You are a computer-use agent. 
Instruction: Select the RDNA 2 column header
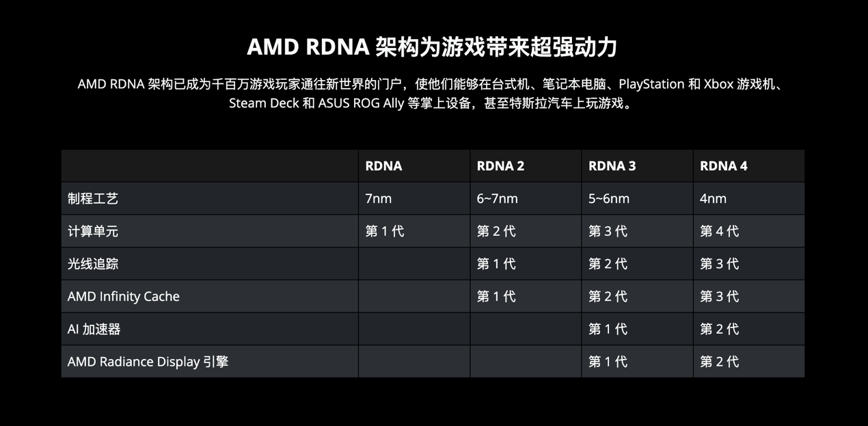pos(500,165)
